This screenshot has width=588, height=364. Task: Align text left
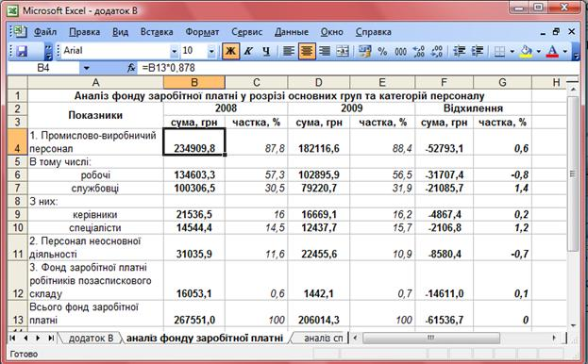pos(289,51)
